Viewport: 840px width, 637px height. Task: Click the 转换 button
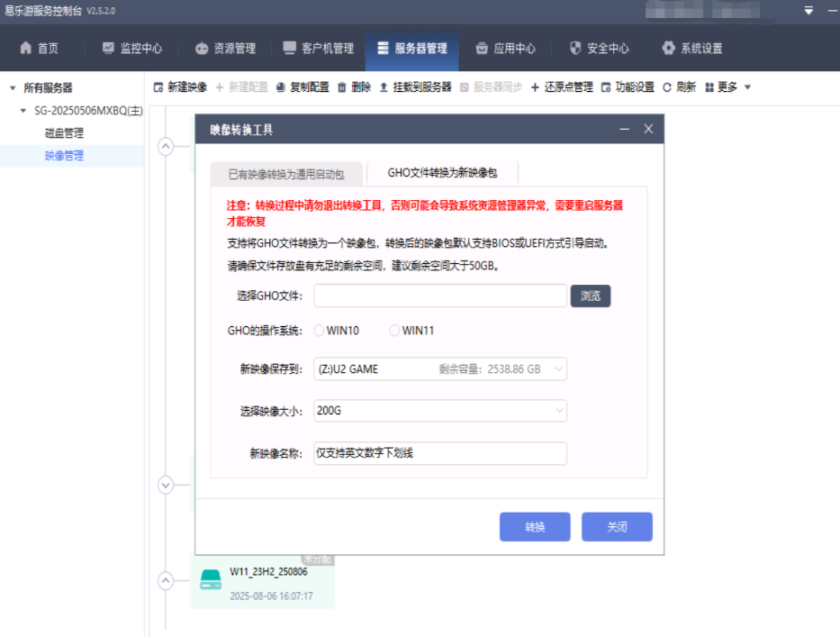click(x=535, y=527)
